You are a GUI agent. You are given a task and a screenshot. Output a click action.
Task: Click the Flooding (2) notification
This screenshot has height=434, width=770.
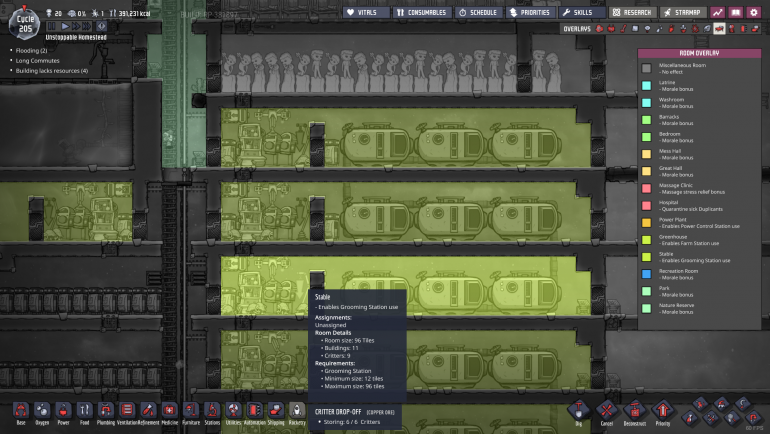tap(30, 49)
